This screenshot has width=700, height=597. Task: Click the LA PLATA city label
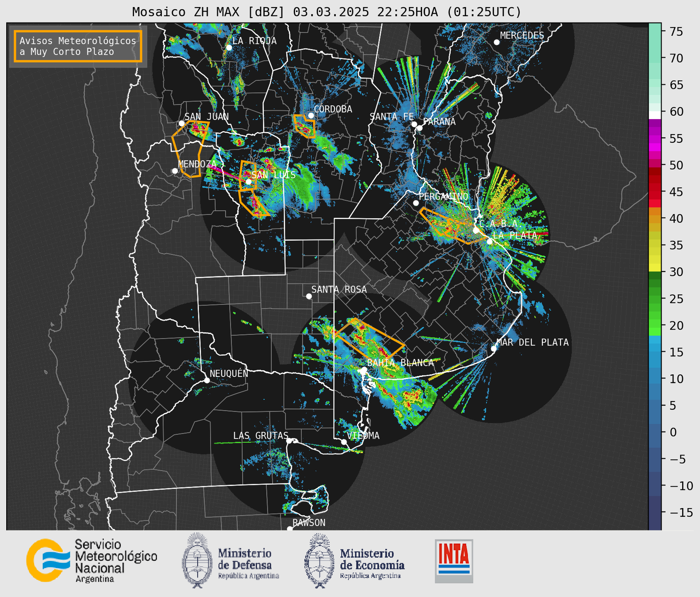[x=515, y=235]
